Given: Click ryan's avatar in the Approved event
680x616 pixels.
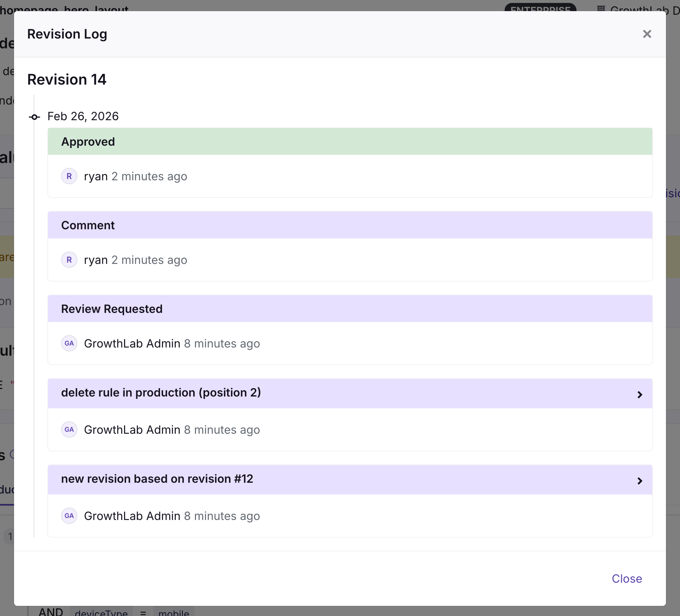Looking at the screenshot, I should point(69,176).
